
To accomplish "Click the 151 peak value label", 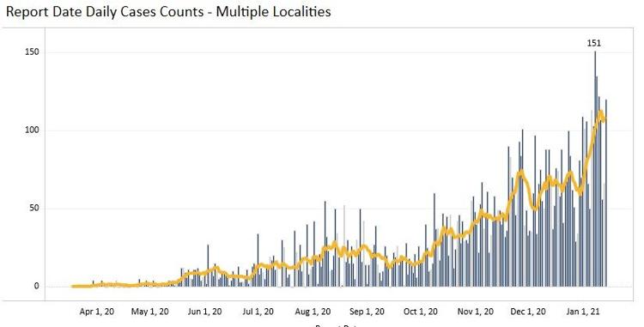I will 594,43.
